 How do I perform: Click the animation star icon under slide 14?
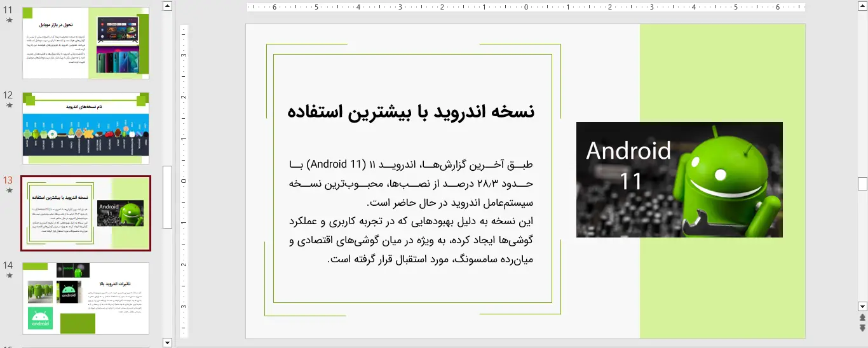tap(9, 276)
